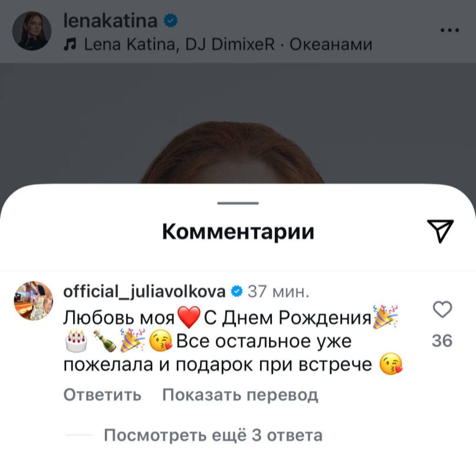Open official_juliavolkova avatar
This screenshot has width=476, height=456.
coord(34,301)
